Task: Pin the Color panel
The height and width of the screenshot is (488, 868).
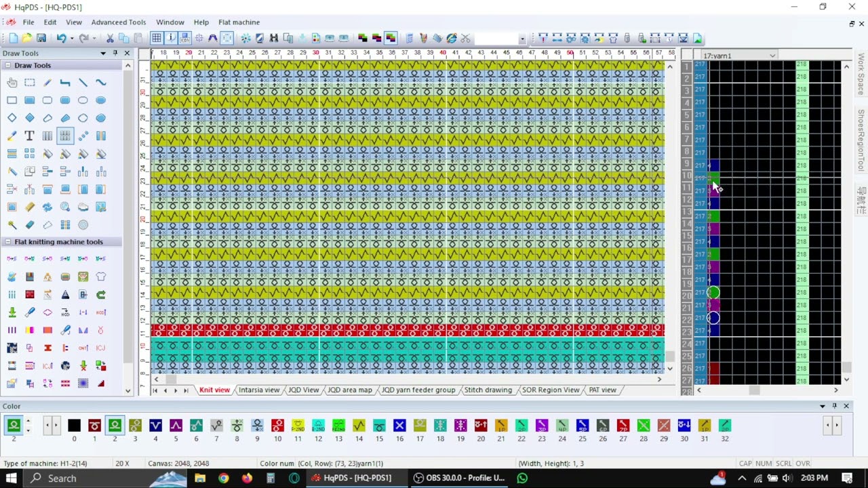Action: [834, 407]
